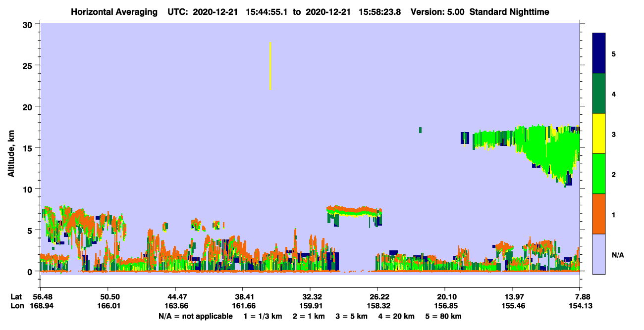
Task: Click the '2 = 1 km' legend entry
Action: tap(308, 316)
